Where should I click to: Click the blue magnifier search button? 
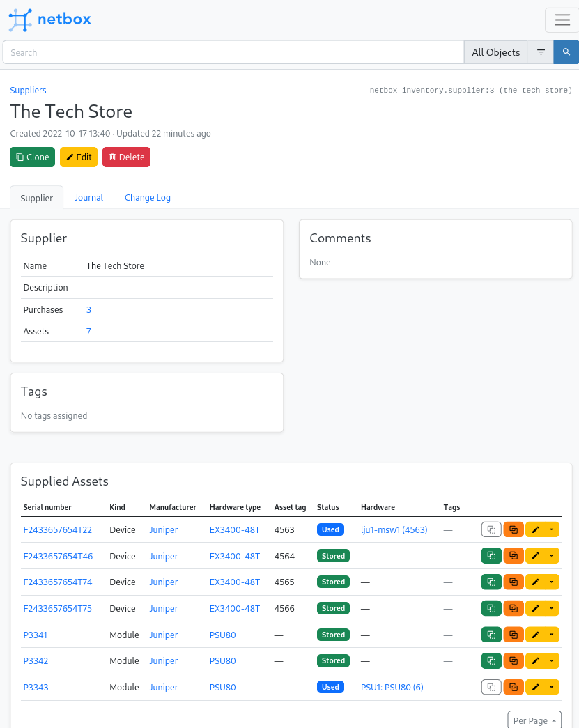click(x=566, y=52)
